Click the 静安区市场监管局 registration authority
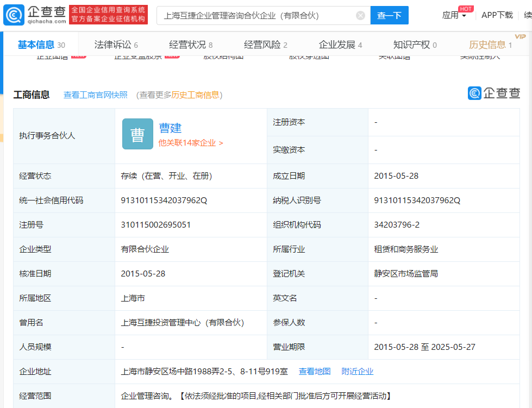 406,274
